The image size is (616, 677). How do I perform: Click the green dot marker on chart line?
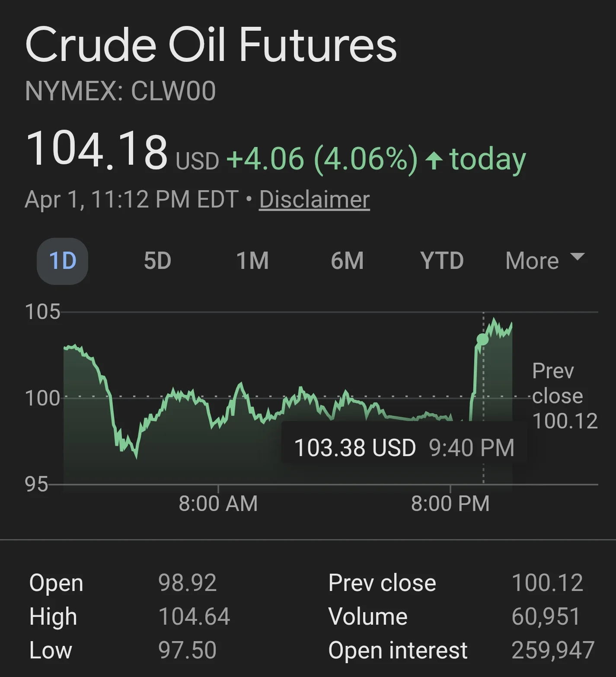[482, 339]
